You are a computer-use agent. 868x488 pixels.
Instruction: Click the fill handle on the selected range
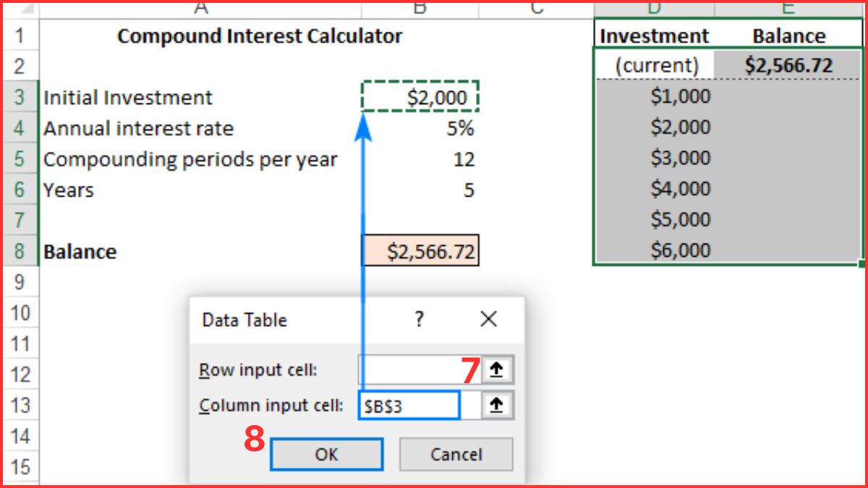pos(862,265)
